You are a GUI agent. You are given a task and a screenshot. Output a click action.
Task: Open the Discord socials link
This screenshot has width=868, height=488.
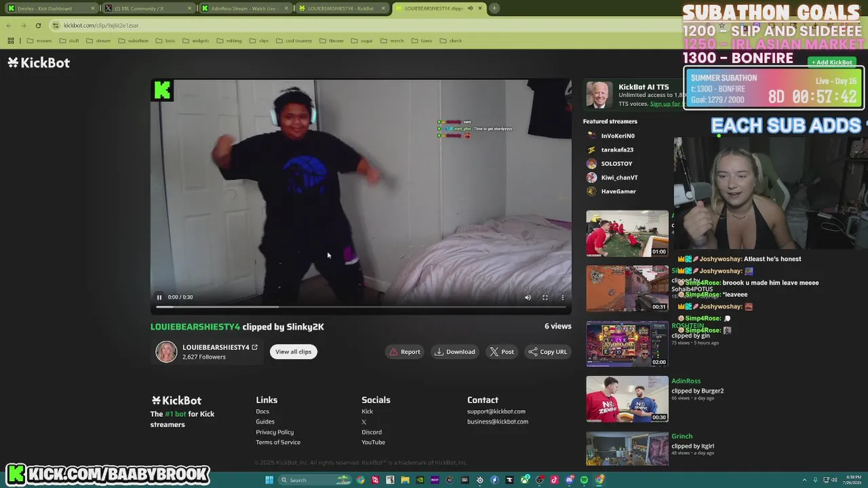pyautogui.click(x=372, y=432)
